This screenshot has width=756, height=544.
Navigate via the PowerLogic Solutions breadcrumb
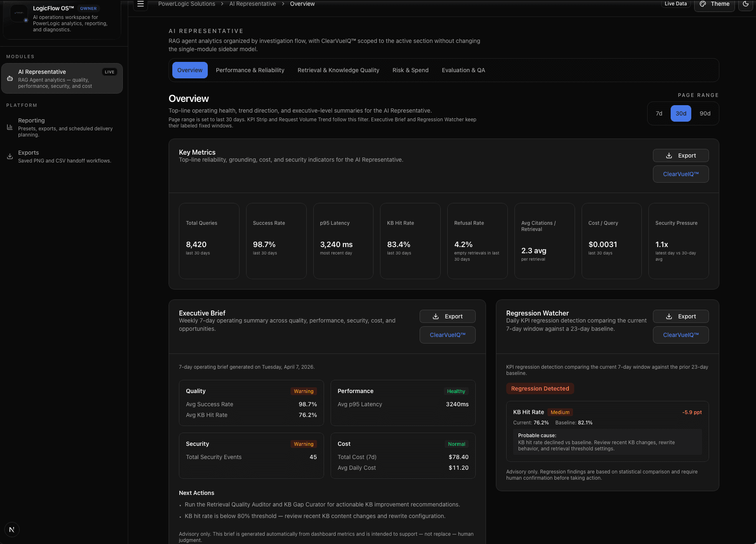pos(186,4)
